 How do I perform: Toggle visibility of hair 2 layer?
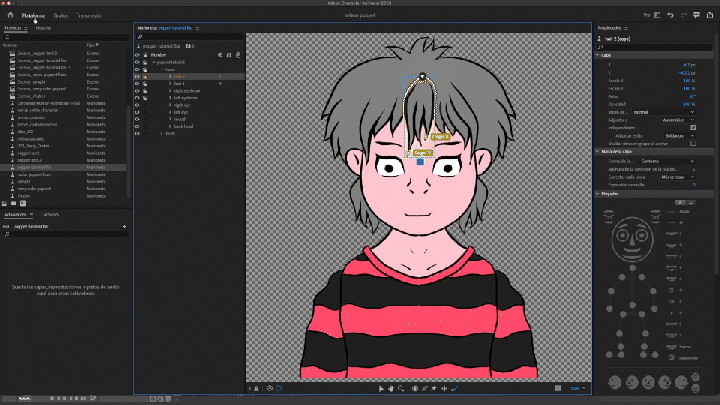pos(138,76)
